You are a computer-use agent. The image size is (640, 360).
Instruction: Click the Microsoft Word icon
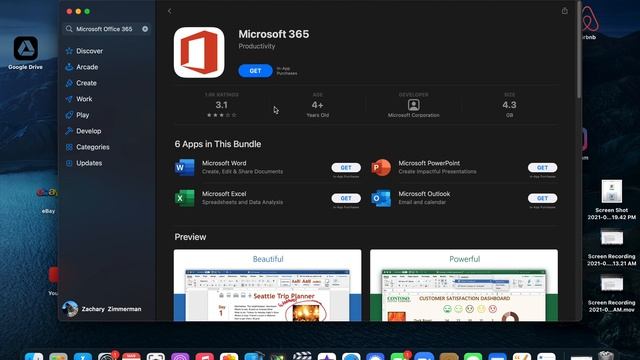pyautogui.click(x=185, y=167)
